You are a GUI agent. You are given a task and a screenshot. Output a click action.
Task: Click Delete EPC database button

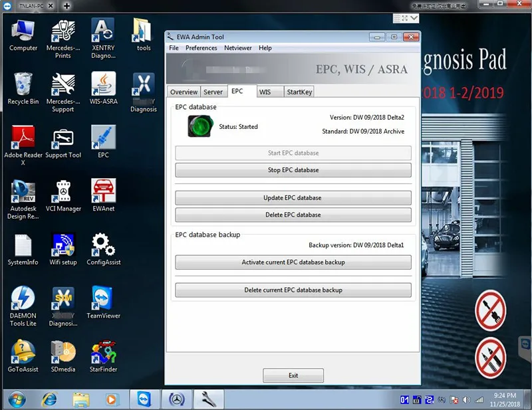[x=293, y=215]
